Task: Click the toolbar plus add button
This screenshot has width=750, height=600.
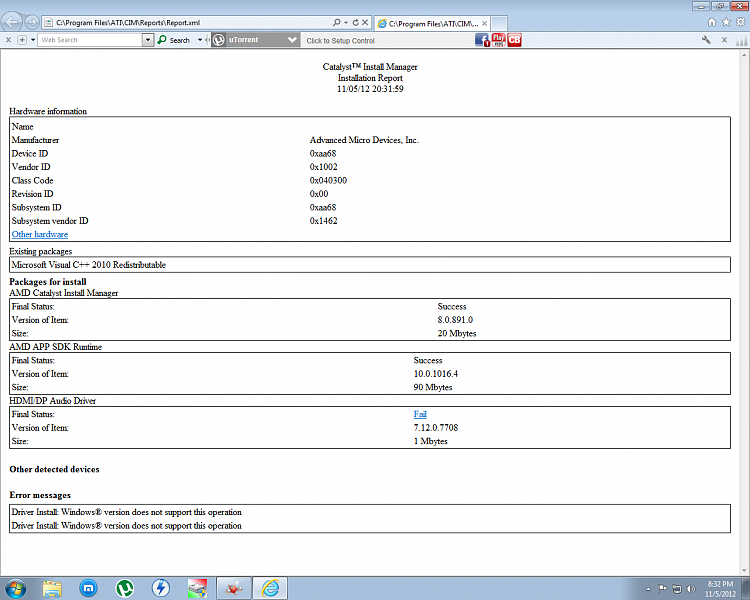Action: tap(22, 40)
